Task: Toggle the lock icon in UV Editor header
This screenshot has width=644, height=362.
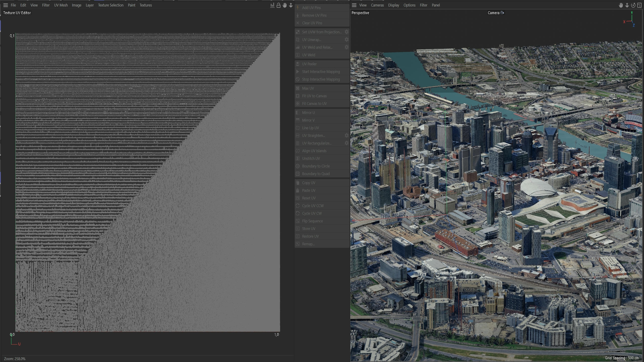Action: 278,5
